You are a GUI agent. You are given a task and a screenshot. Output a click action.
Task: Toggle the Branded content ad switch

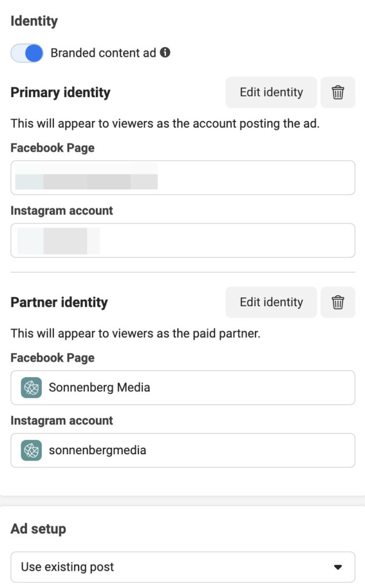click(27, 53)
